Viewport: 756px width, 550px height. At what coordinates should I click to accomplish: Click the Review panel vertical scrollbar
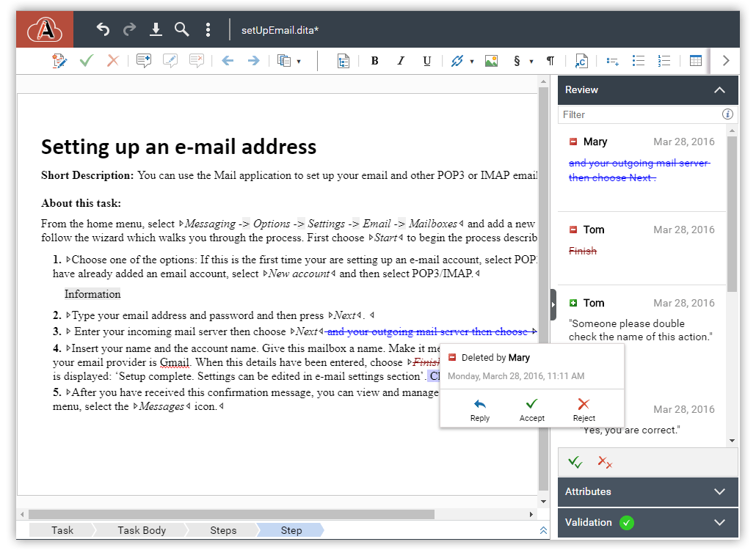click(x=733, y=214)
